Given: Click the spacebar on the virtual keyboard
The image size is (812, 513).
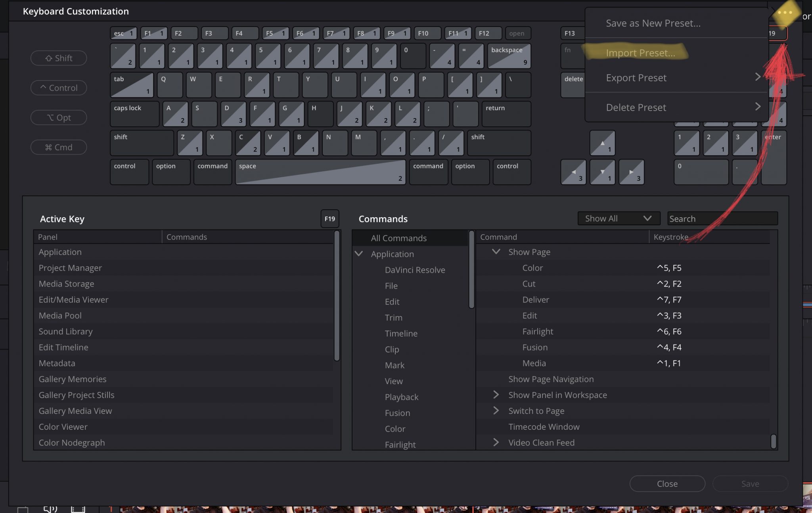Looking at the screenshot, I should pyautogui.click(x=320, y=172).
